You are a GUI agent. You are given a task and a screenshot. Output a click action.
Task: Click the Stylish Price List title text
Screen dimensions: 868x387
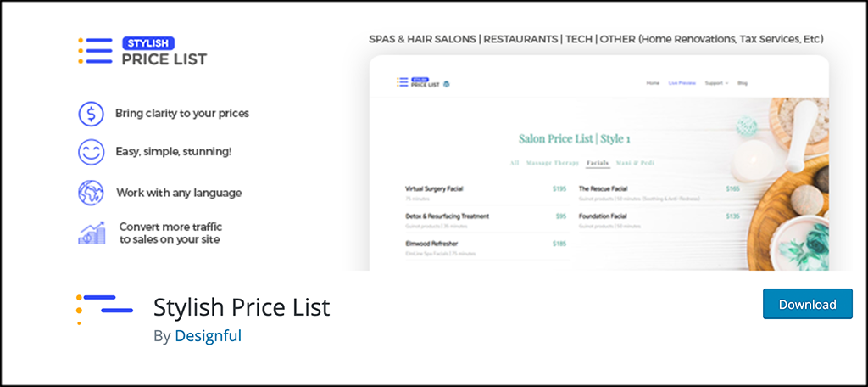242,307
